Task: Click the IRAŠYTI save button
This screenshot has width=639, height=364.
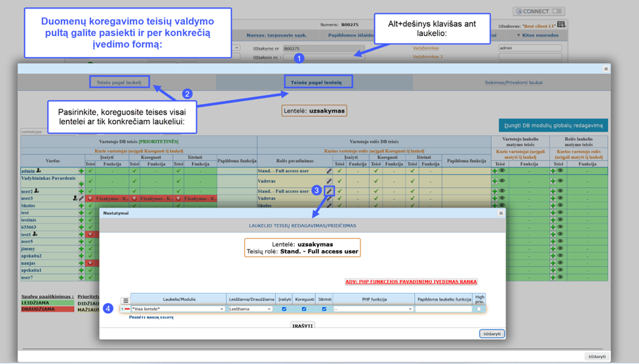Action: point(302,326)
